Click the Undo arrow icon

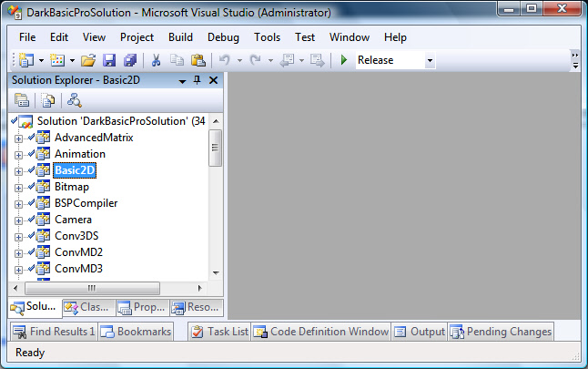coord(224,60)
